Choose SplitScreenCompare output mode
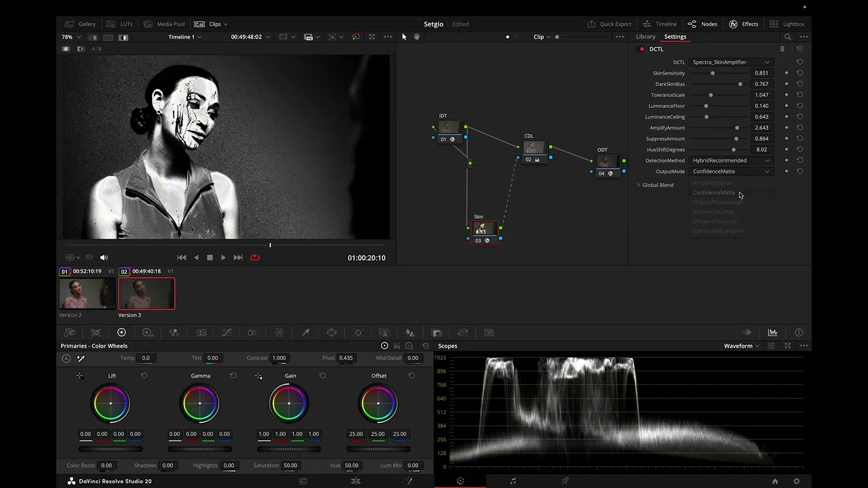 (718, 231)
